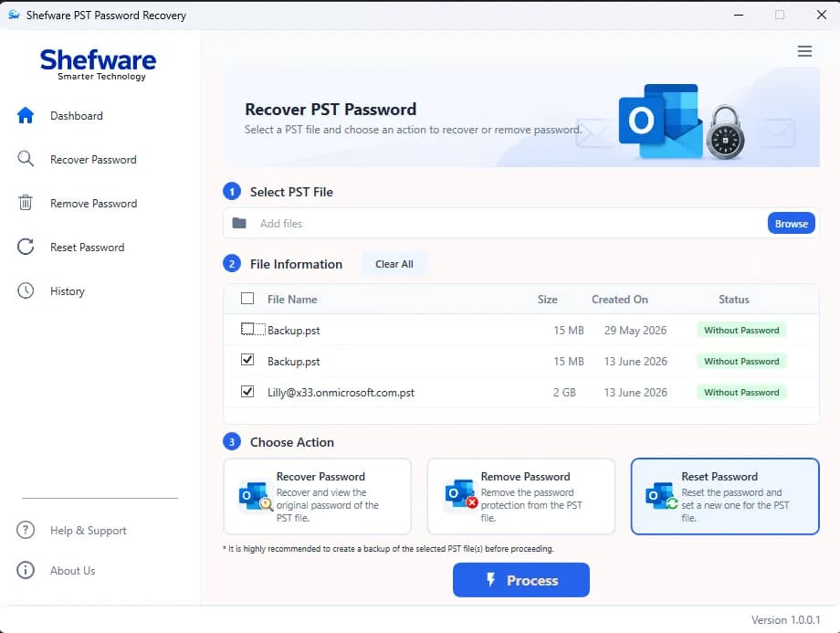Image resolution: width=840 pixels, height=633 pixels.
Task: Click the Created On column header
Action: tap(619, 299)
